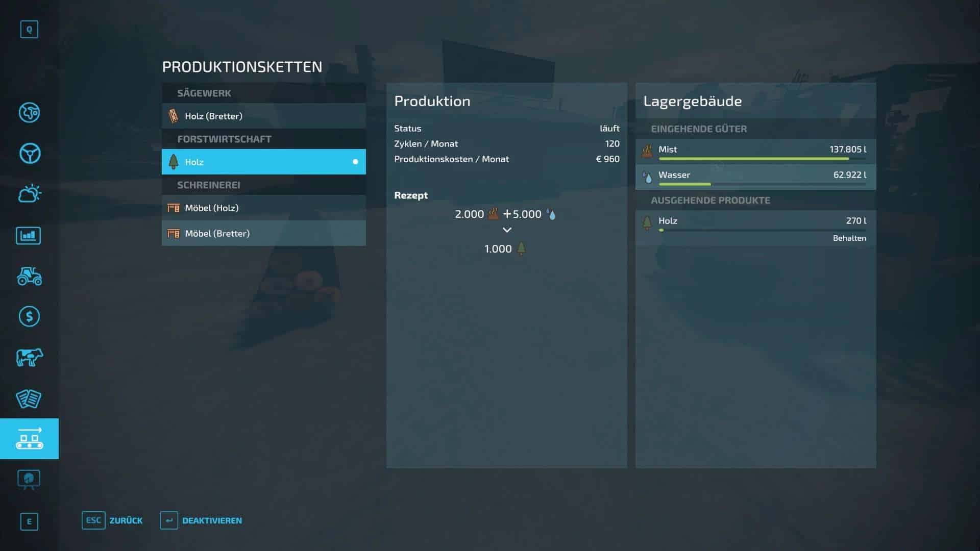Toggle the active dot on Holz production
This screenshot has height=551, width=980.
355,162
